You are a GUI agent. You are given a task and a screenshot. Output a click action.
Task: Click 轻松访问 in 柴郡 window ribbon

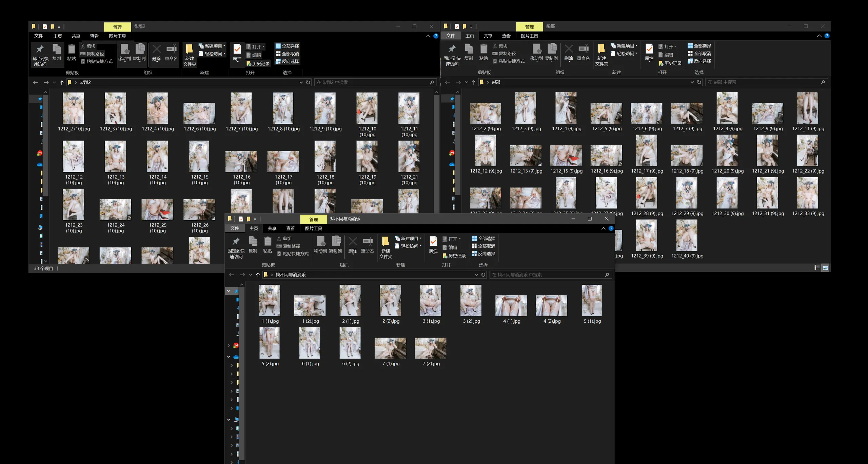(x=624, y=54)
